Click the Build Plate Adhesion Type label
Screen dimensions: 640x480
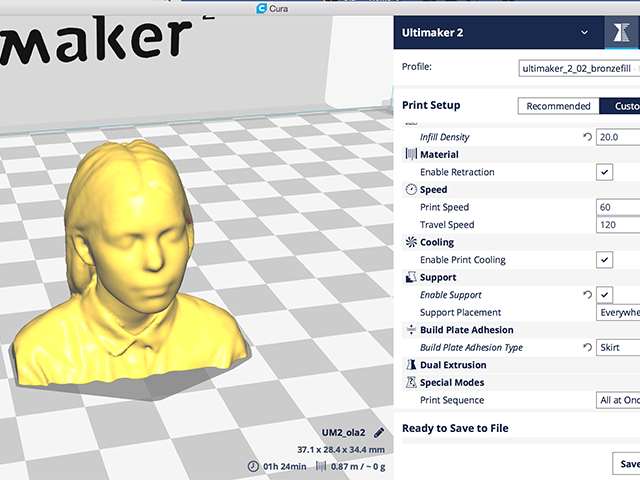point(471,347)
